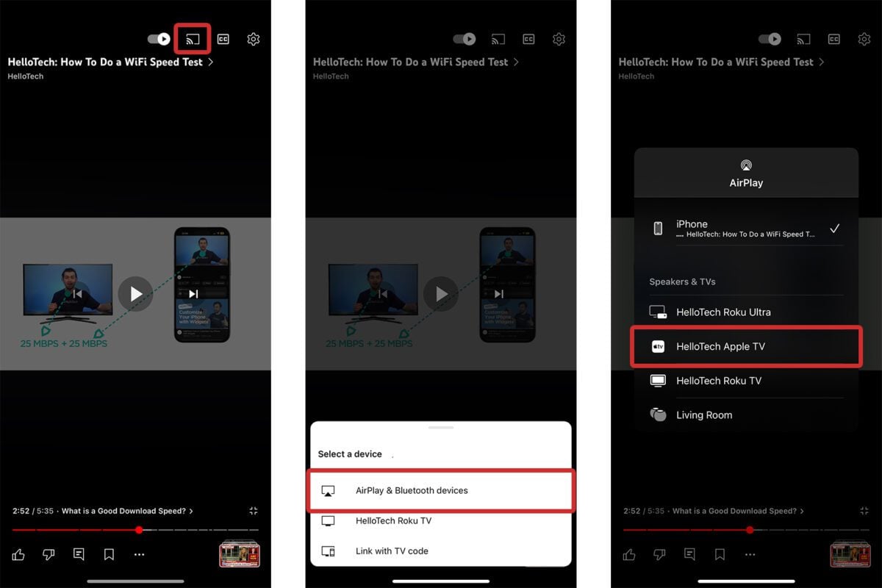
Task: Open closed captions with the CC icon
Action: (223, 39)
